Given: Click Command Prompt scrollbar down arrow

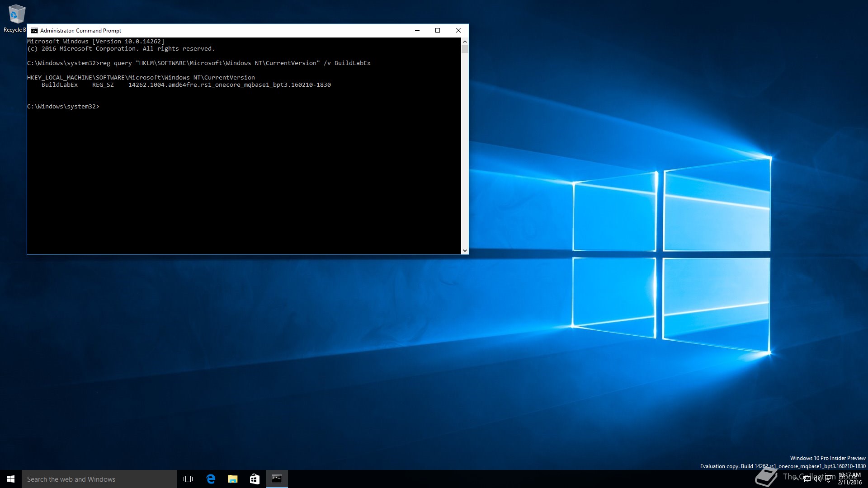Looking at the screenshot, I should pyautogui.click(x=465, y=250).
